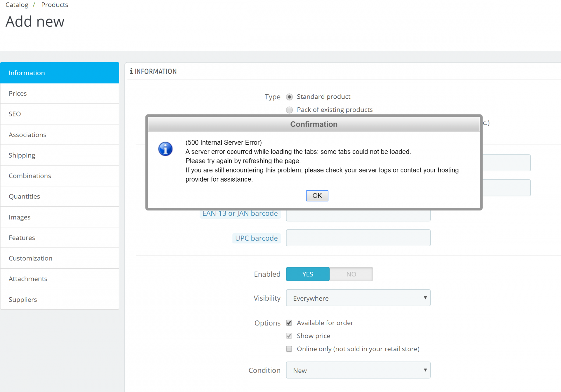Viewport: 561px width, 392px height.
Task: Click the blue info icon in dialog
Action: 165,149
